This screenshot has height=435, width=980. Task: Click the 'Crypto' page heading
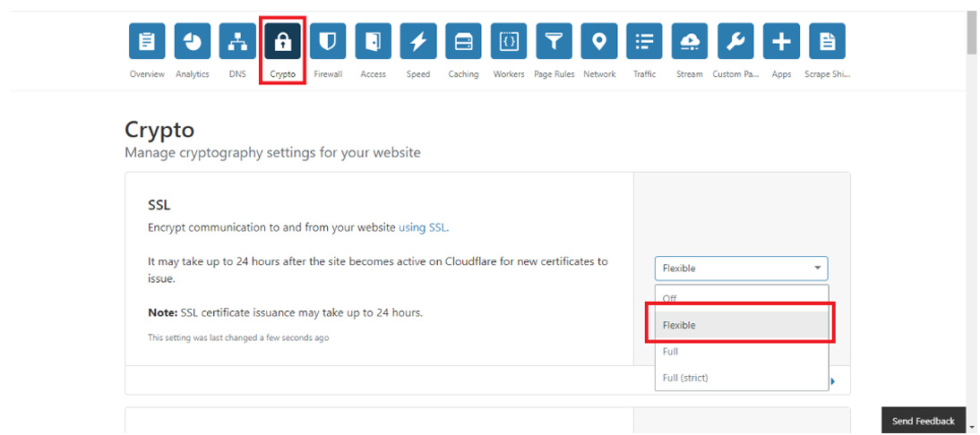coord(159,130)
